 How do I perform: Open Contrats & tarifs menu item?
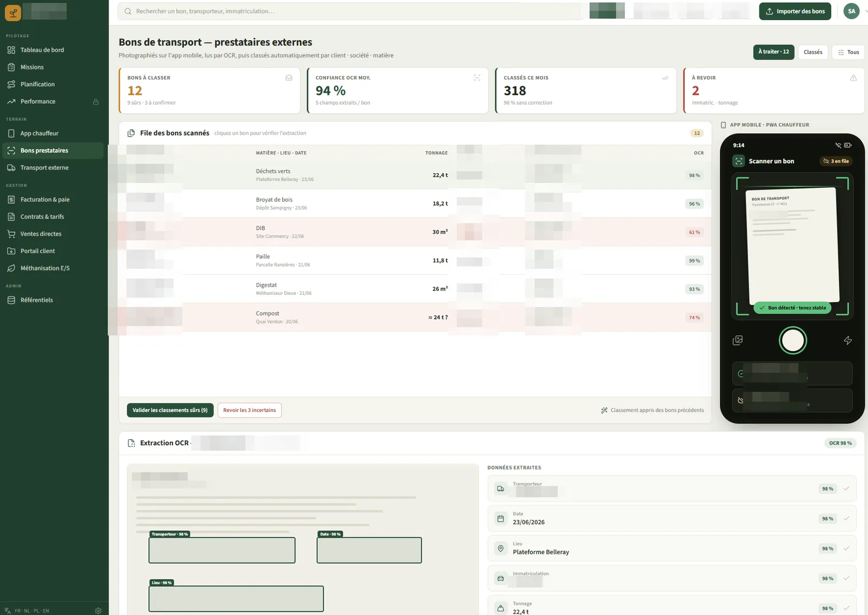(x=53, y=217)
